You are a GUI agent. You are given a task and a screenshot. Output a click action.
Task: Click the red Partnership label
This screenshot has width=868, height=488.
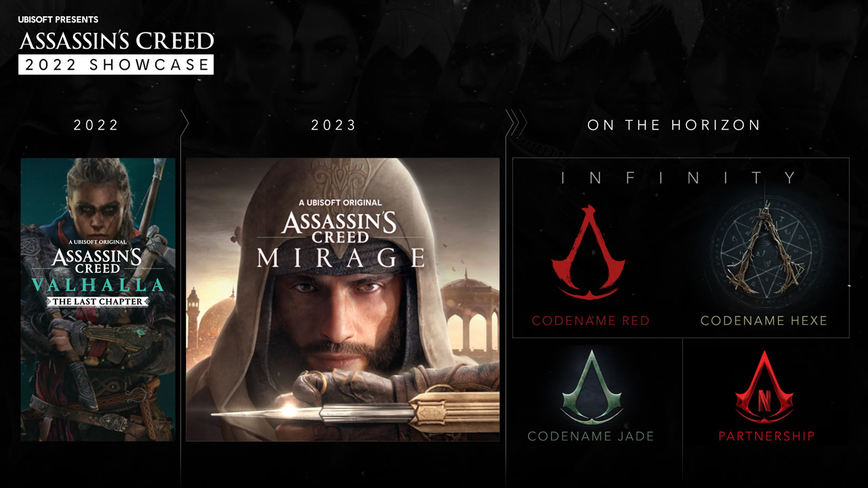pos(766,436)
